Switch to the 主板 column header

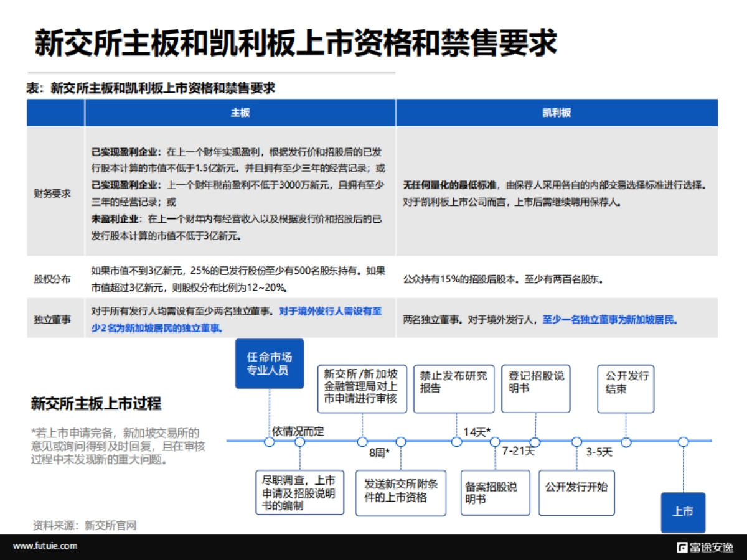[x=240, y=113]
